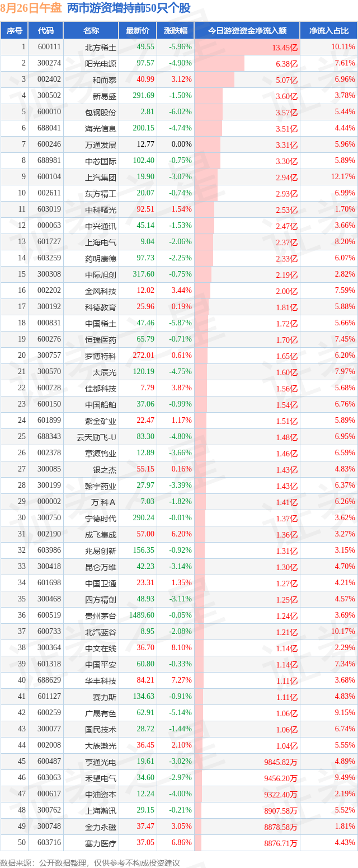This screenshot has height=868, width=358.
Task: Select stock name 上海瀚讯
Action: click(x=101, y=810)
